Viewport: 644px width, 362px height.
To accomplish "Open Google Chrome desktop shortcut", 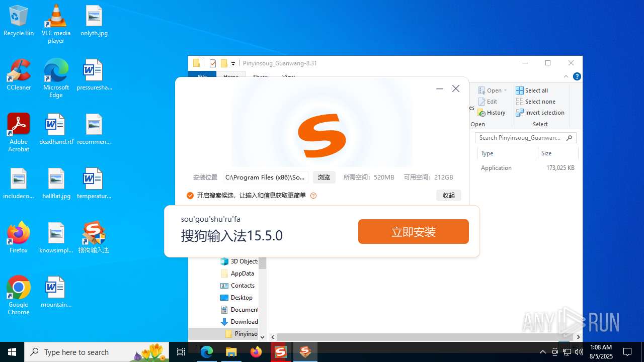I will [x=19, y=296].
